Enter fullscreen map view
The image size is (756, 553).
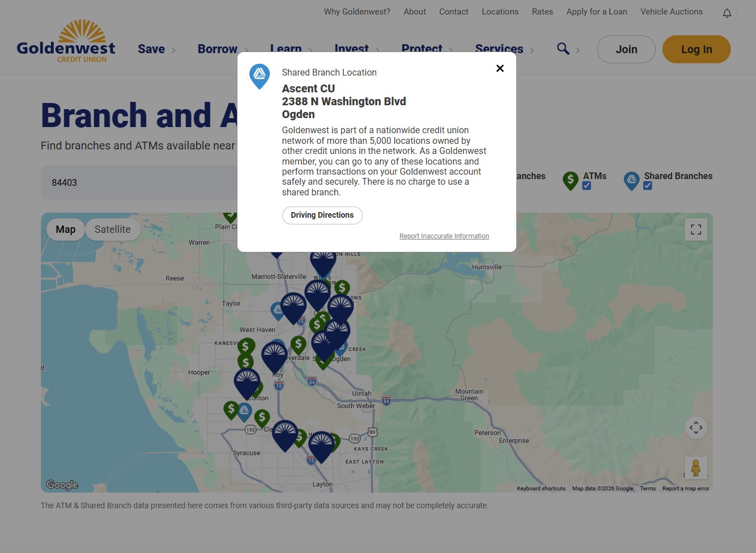click(x=696, y=229)
